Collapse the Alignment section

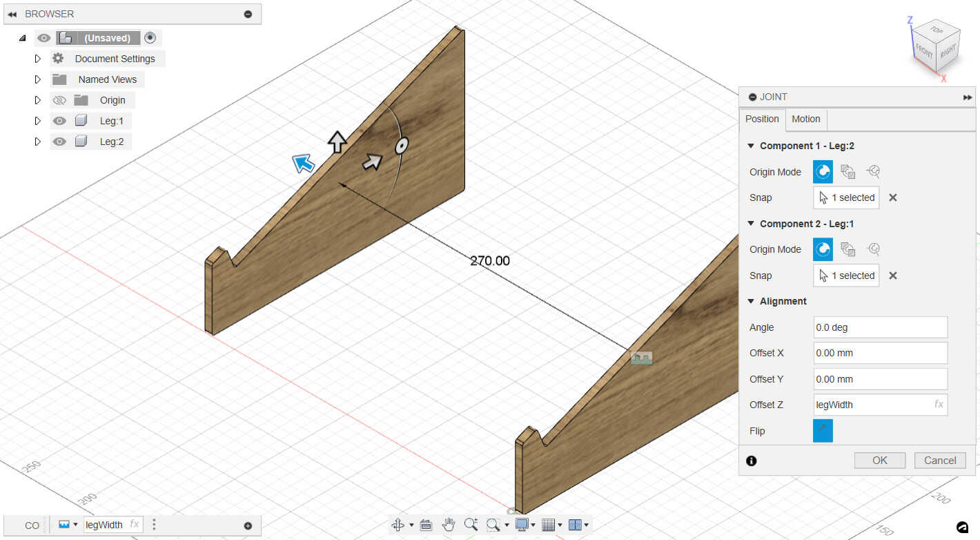click(x=751, y=301)
